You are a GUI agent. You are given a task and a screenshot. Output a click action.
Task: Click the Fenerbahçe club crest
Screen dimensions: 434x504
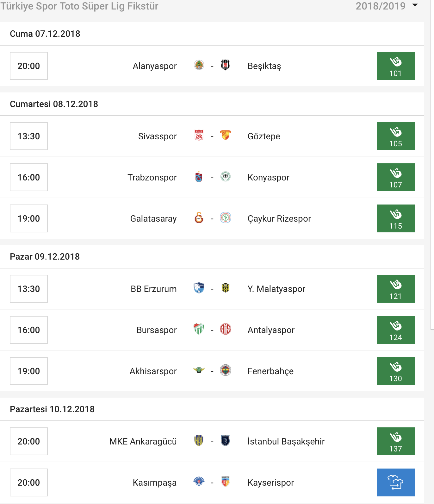point(225,370)
